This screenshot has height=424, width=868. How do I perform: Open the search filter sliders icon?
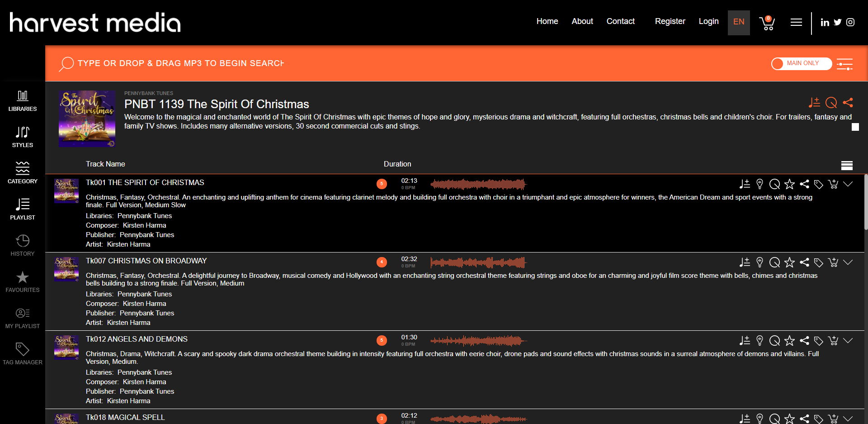pyautogui.click(x=844, y=64)
